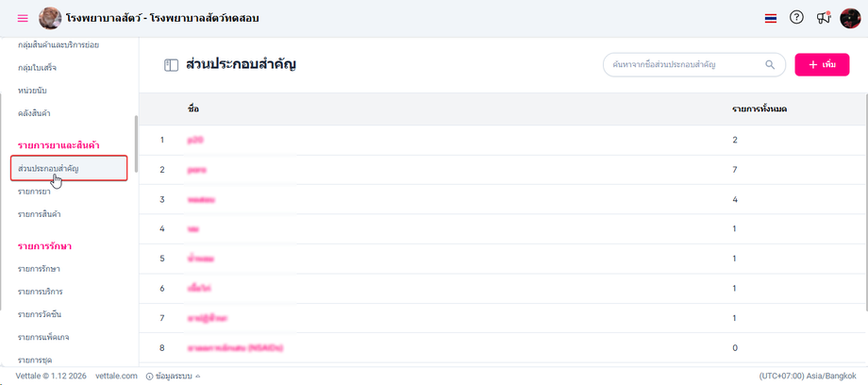Image resolution: width=868 pixels, height=385 pixels.
Task: Open the user profile avatar
Action: [850, 18]
